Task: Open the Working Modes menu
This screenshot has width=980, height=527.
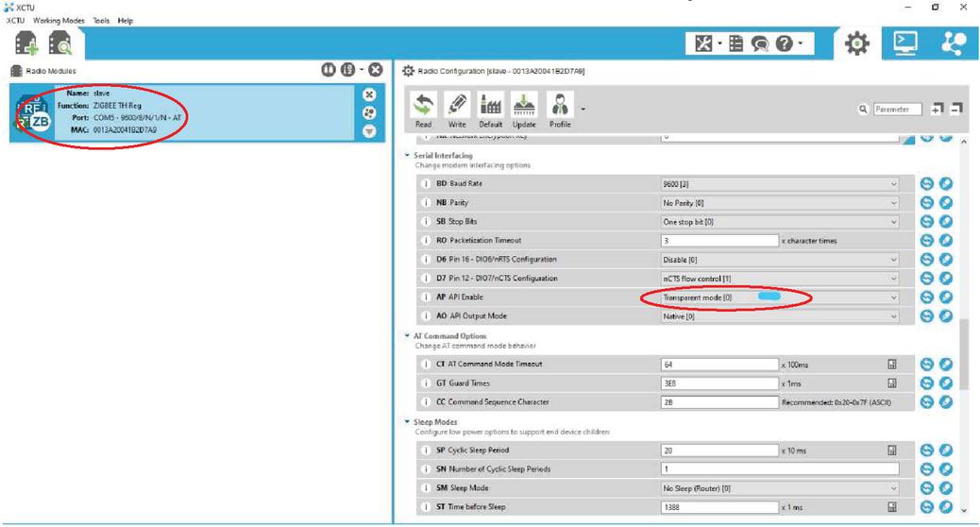Action: 59,20
